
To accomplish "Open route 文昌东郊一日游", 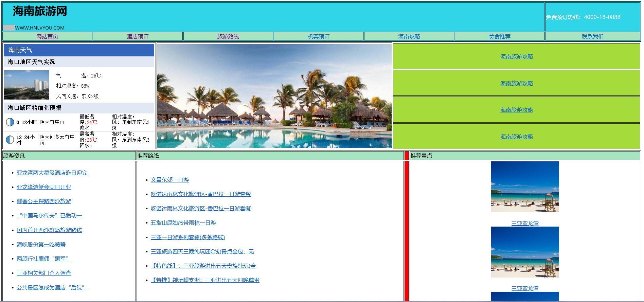I will click(x=170, y=180).
